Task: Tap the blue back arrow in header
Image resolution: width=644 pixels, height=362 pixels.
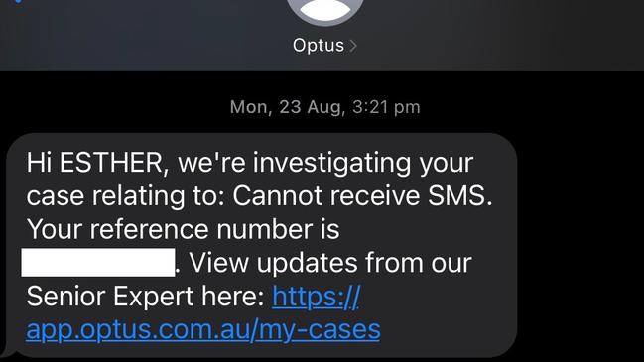Action: [x=16, y=1]
